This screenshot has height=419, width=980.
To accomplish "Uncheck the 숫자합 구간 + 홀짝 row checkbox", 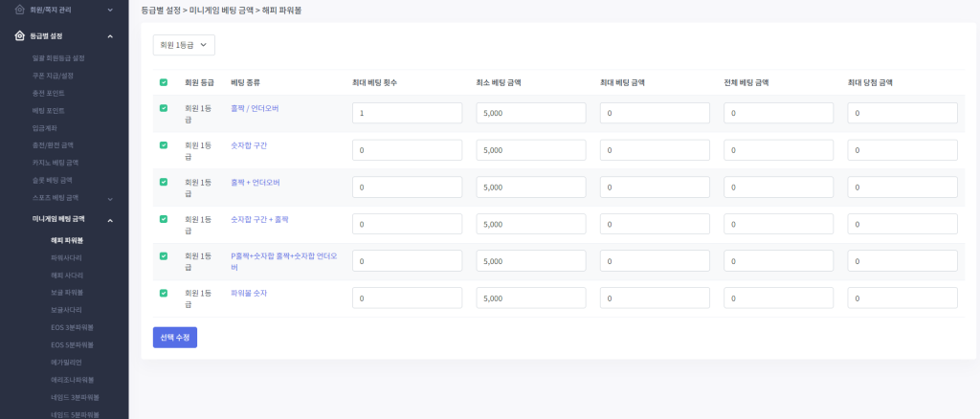I will tap(164, 218).
